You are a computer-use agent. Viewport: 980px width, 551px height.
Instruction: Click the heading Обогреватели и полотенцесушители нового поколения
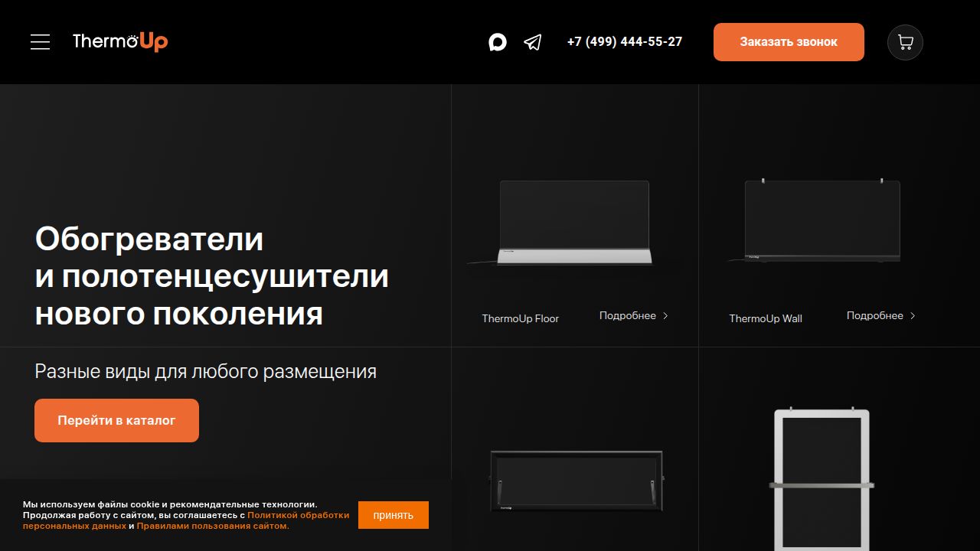coord(212,276)
